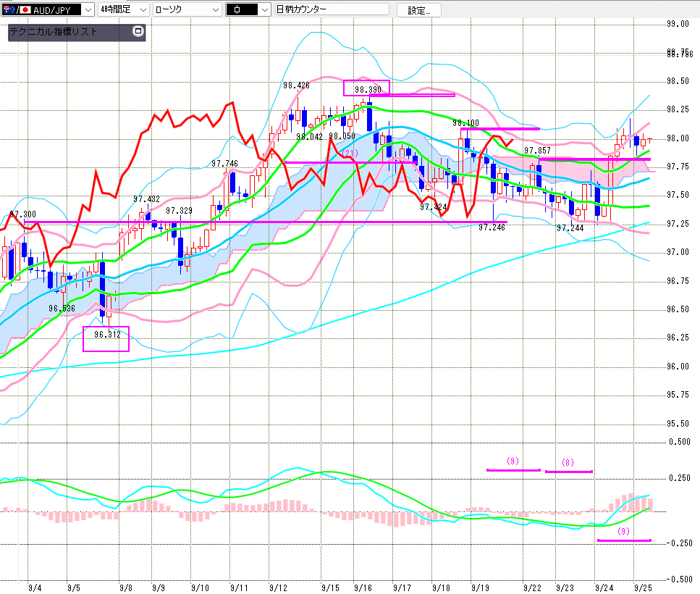Click the Japanese flag icon
700x594 pixels.
(x=25, y=9)
